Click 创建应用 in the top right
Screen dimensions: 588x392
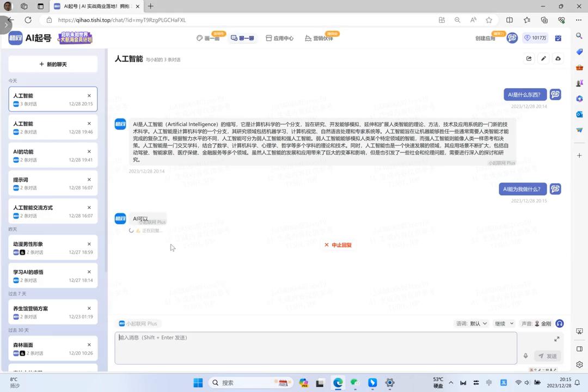click(485, 38)
